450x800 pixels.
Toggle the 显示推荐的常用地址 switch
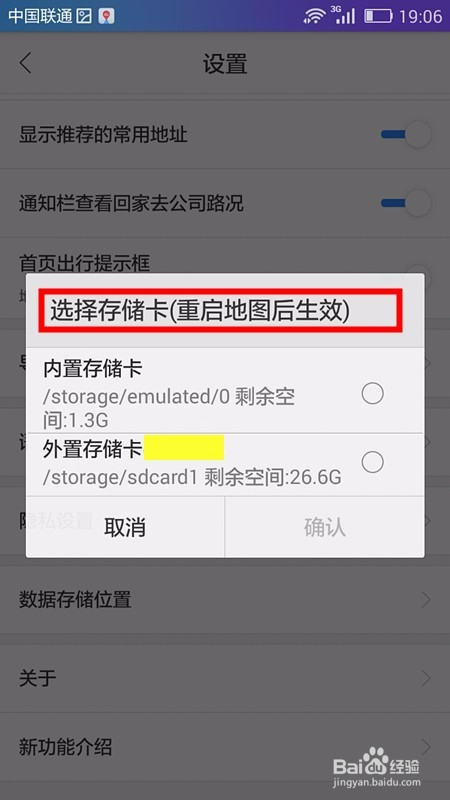(406, 135)
